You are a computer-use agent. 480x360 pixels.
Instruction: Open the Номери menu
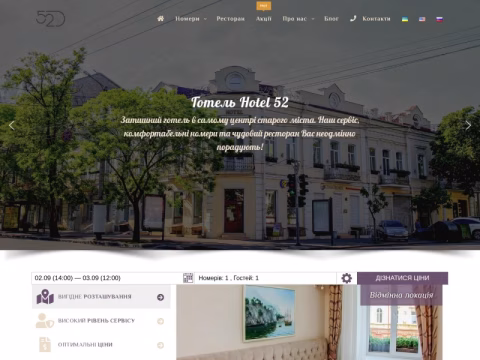click(x=187, y=19)
